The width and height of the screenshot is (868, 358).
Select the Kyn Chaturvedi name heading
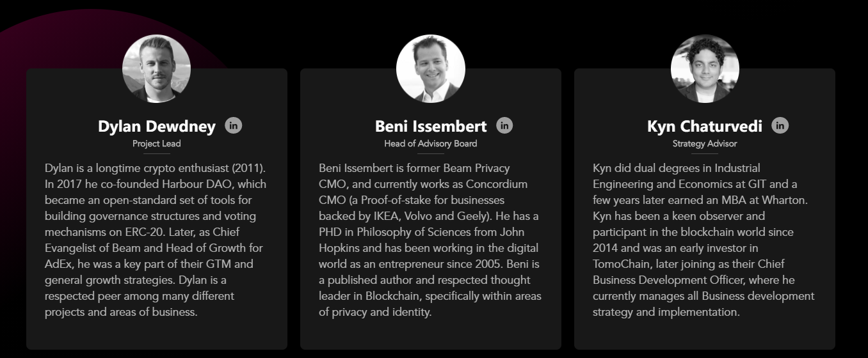click(x=704, y=127)
